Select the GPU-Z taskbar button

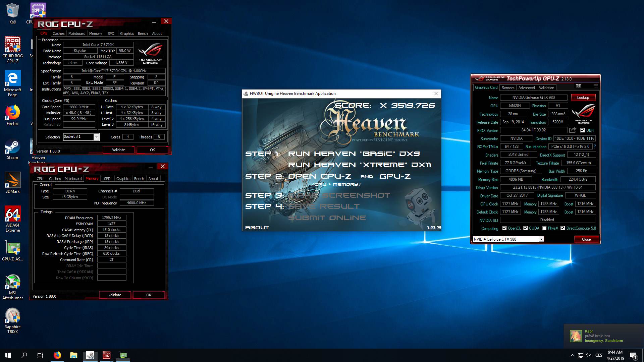click(123, 355)
